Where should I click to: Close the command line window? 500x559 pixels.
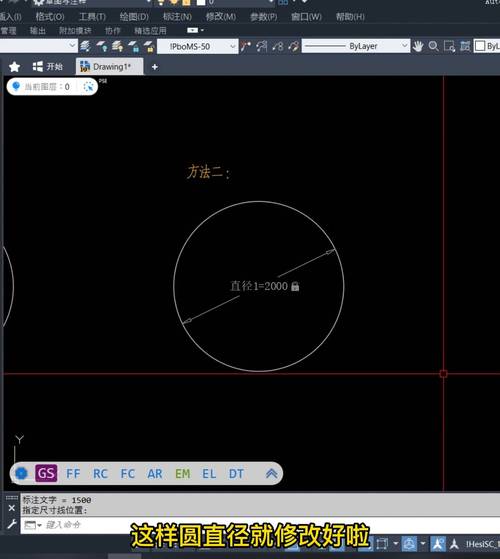(11, 508)
